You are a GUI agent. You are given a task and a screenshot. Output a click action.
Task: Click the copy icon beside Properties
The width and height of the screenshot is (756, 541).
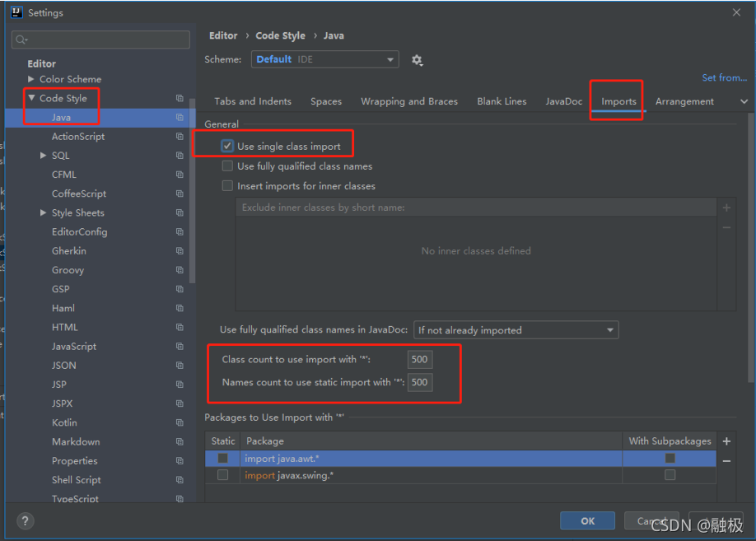[180, 461]
